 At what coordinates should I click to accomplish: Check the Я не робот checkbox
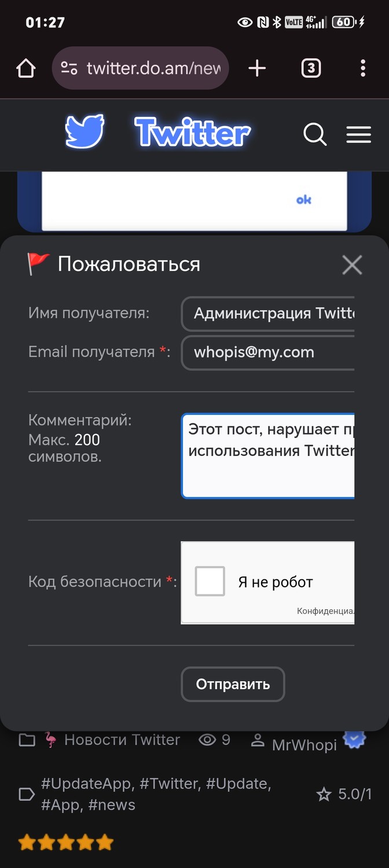(210, 582)
